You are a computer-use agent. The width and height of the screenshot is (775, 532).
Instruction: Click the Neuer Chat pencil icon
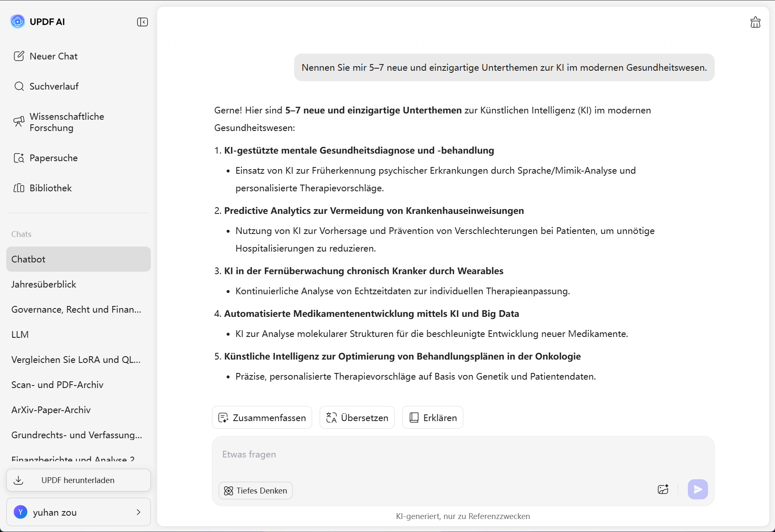click(x=19, y=56)
